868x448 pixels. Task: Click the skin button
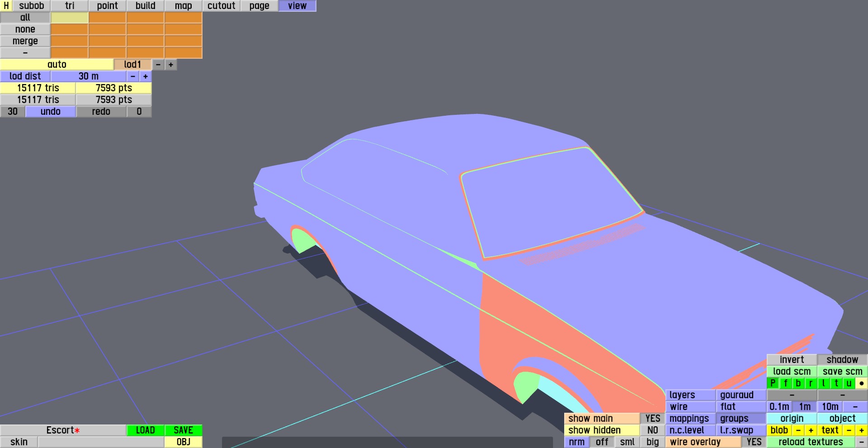point(19,442)
